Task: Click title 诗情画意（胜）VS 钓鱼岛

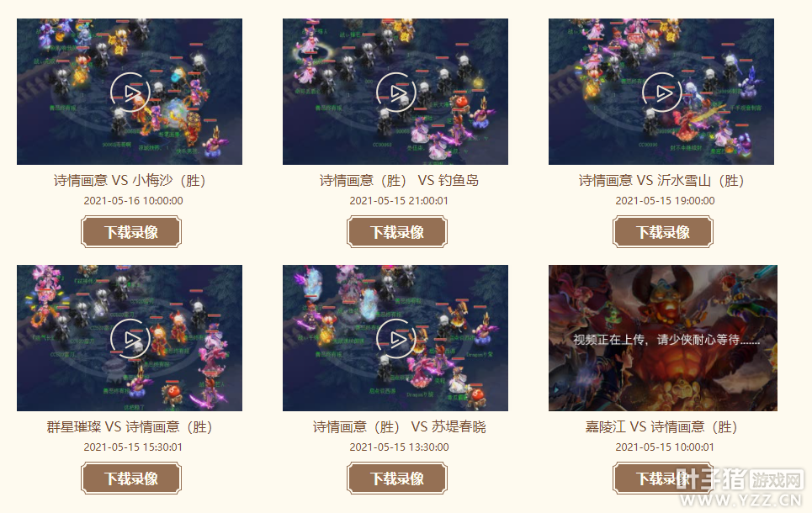Action: point(399,181)
